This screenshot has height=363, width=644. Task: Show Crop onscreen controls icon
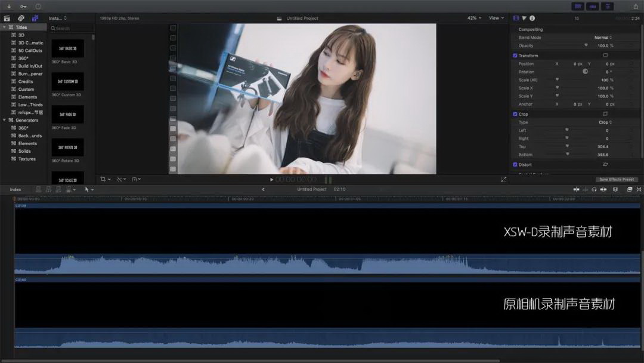tap(605, 114)
